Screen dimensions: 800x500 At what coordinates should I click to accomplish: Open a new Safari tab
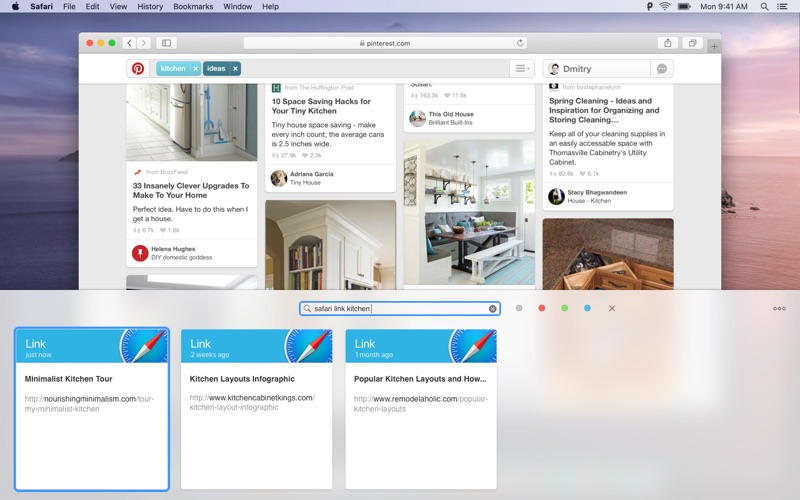click(x=714, y=46)
